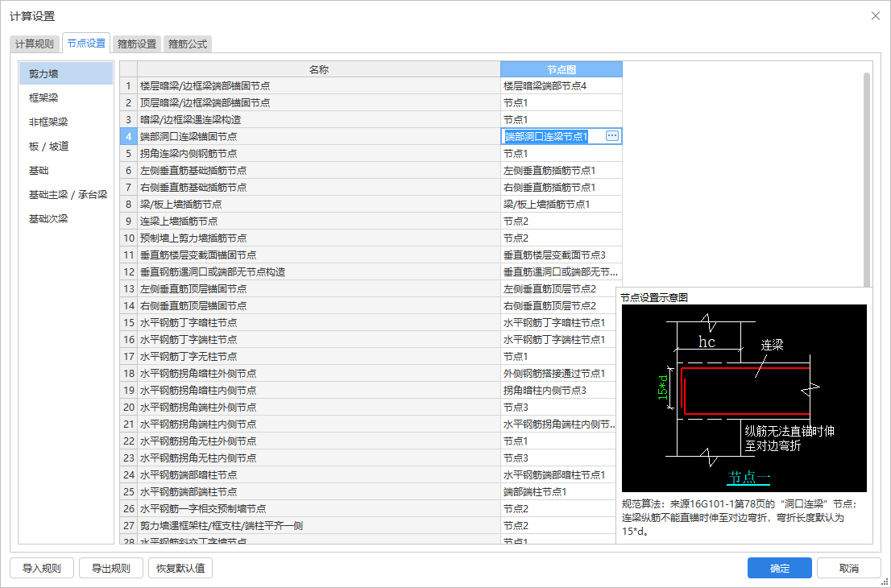Select row 26 水平钢筋一字相交预制墙节点
891x588 pixels.
tap(319, 508)
